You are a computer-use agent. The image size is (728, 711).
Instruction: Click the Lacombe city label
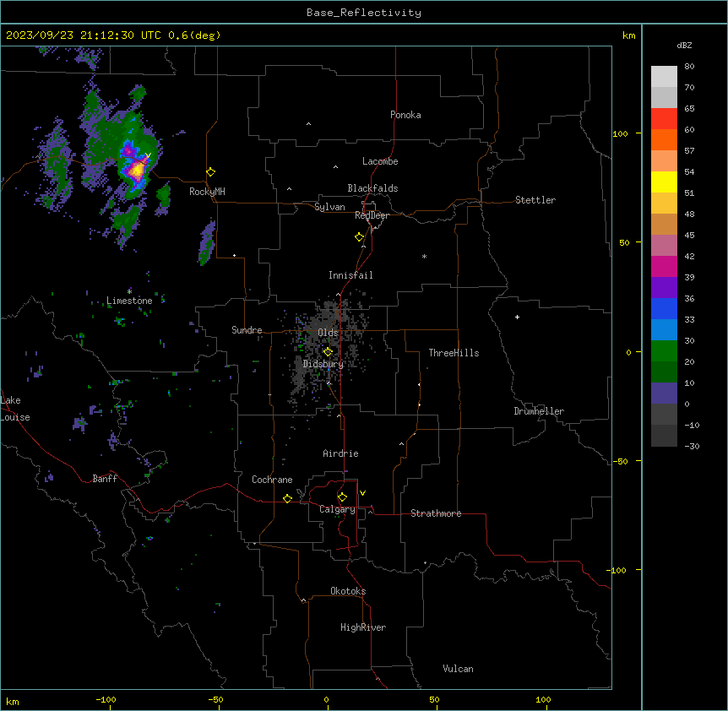[x=380, y=161]
